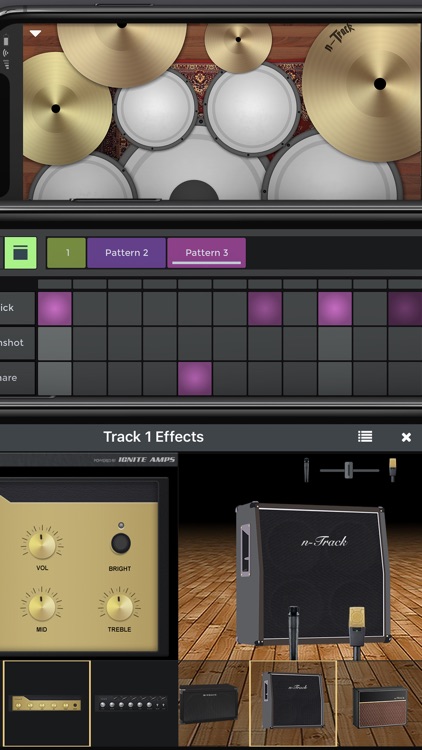This screenshot has height=750, width=422.
Task: Click the dynamic mic icon left of the blend slider
Action: point(306,470)
